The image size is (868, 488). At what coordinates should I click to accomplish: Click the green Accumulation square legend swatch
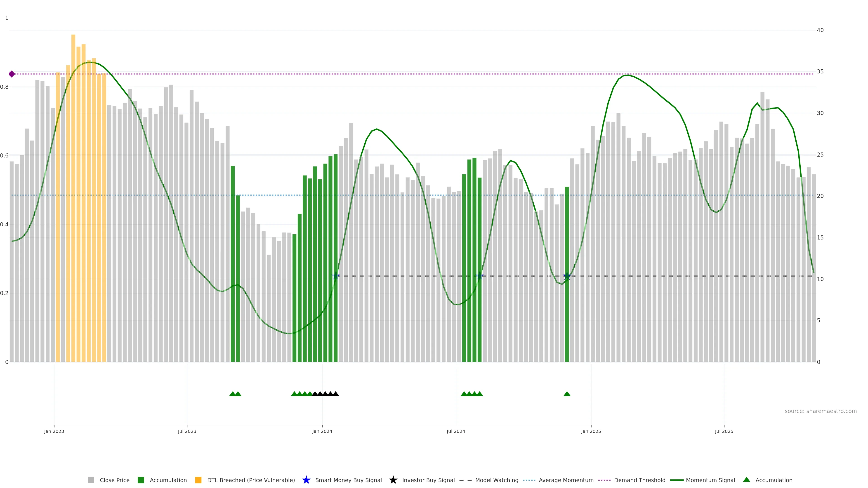point(141,480)
